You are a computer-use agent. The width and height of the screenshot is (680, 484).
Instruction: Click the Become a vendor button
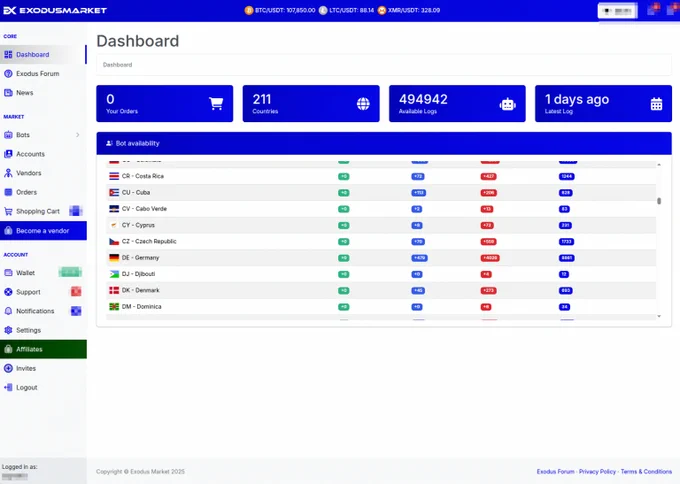point(43,231)
